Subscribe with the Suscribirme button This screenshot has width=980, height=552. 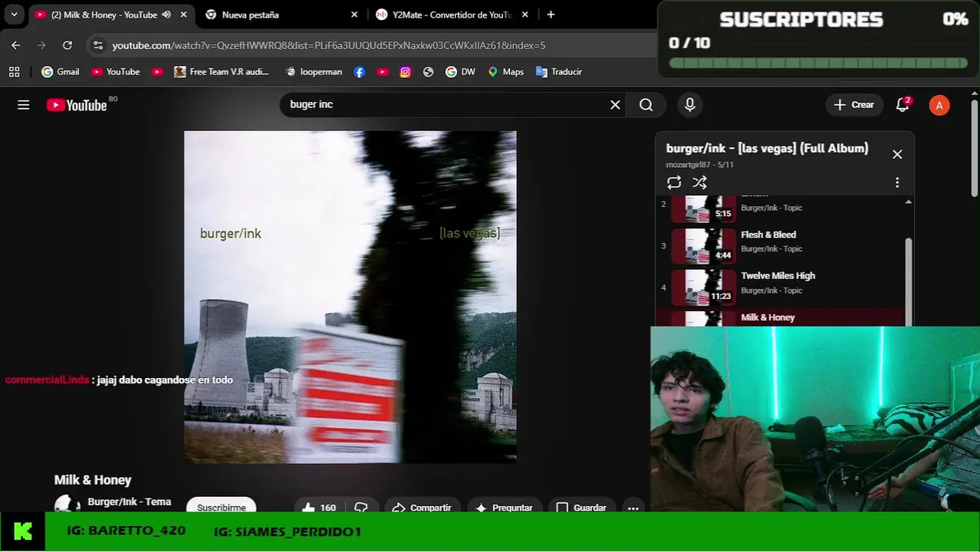[x=221, y=508]
